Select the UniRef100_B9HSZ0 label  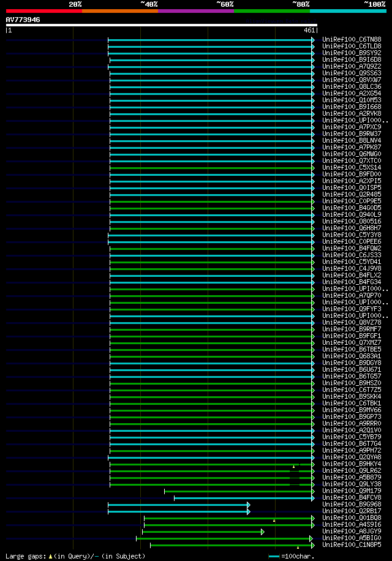click(352, 383)
